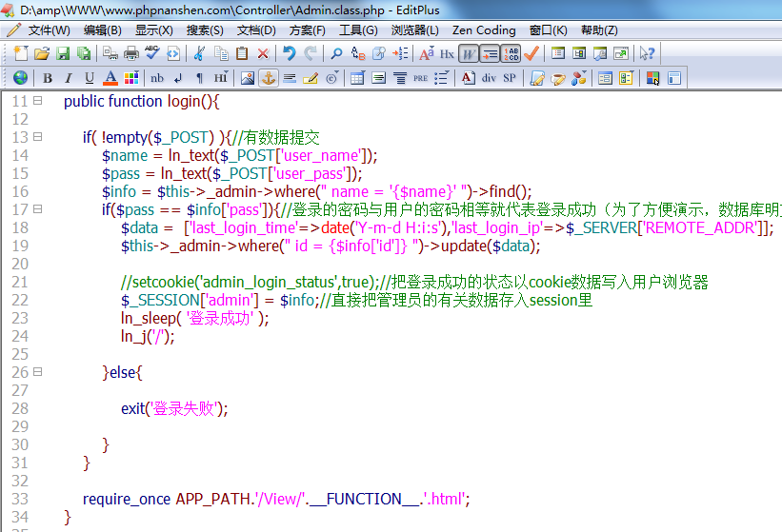Click the Bold B toolbar button
The image size is (782, 532).
click(x=48, y=78)
